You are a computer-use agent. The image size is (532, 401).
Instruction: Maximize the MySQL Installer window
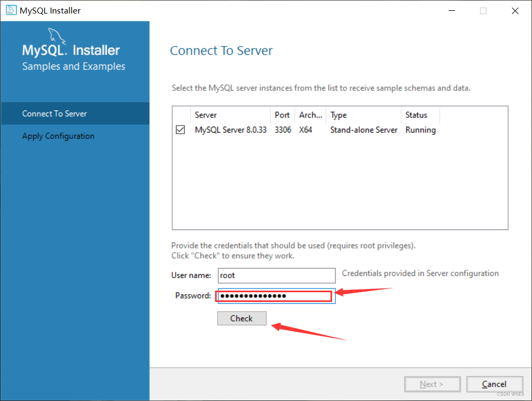[x=483, y=10]
